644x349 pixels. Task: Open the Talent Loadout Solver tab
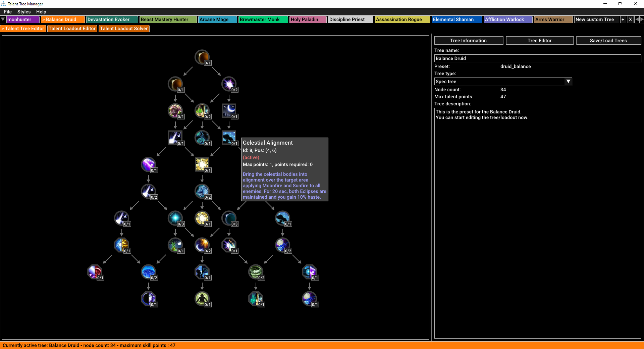point(124,29)
